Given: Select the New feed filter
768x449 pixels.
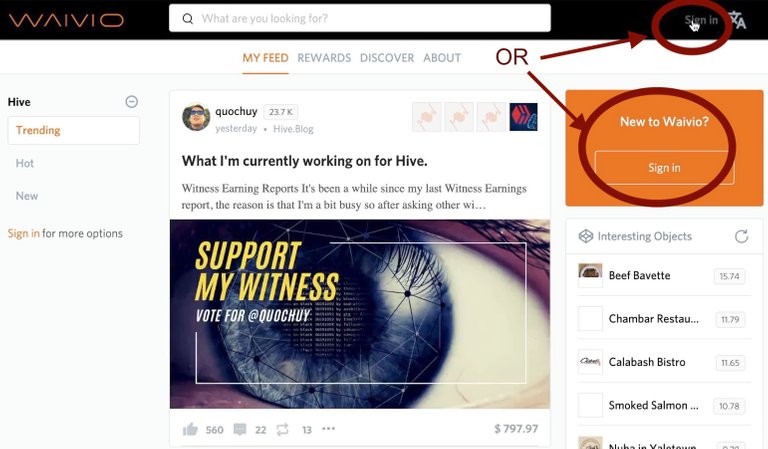Looking at the screenshot, I should tap(26, 196).
